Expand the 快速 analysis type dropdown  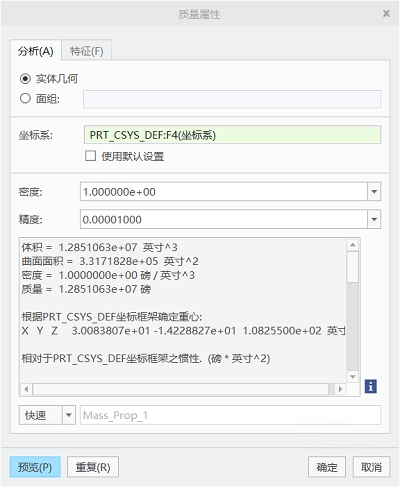(x=69, y=415)
